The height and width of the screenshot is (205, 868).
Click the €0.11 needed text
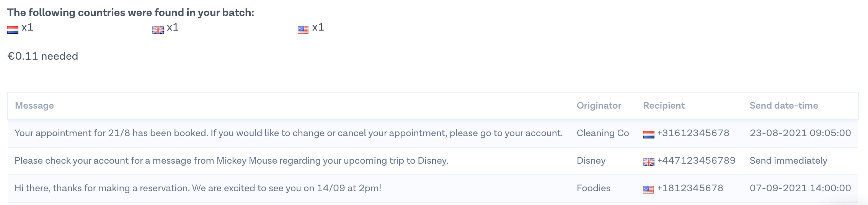point(42,56)
